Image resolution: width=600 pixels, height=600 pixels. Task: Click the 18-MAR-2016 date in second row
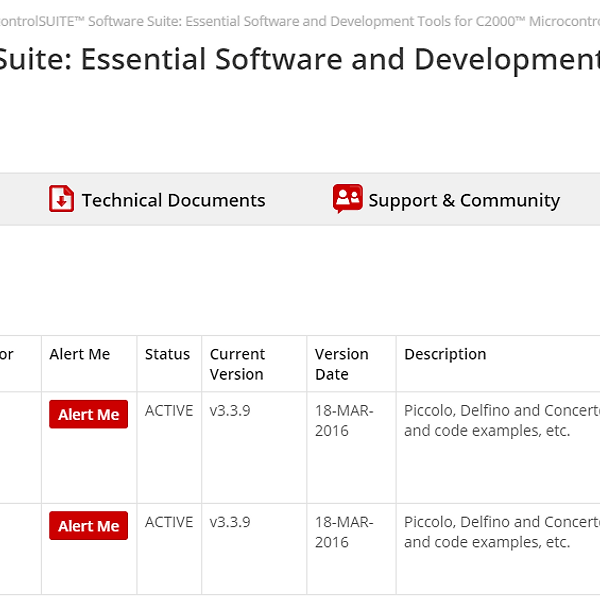[x=344, y=532]
